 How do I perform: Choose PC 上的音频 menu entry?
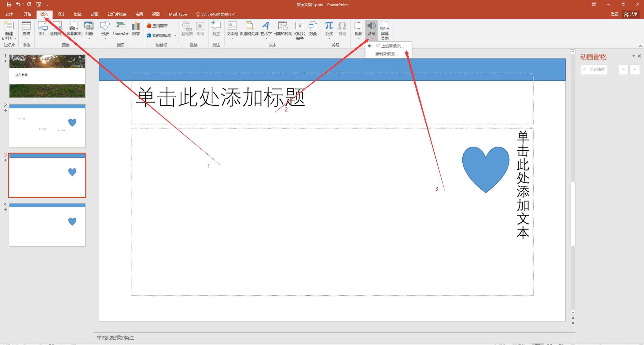point(389,46)
